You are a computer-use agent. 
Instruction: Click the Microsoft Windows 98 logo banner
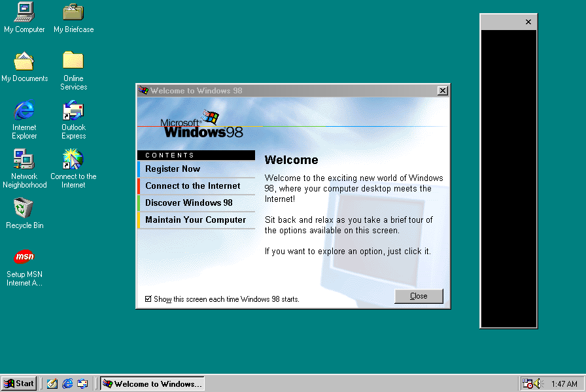click(x=202, y=124)
